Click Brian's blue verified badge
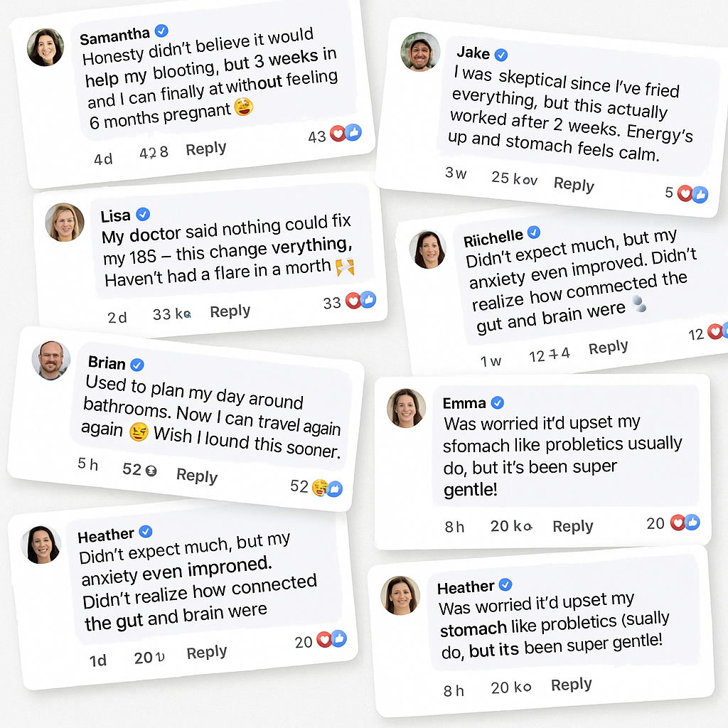Image resolution: width=728 pixels, height=728 pixels. pyautogui.click(x=137, y=365)
